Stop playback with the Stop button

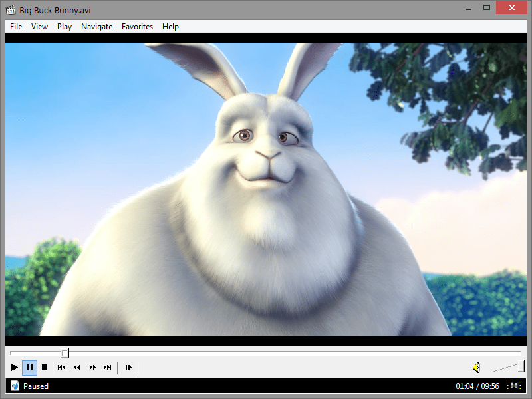click(x=45, y=367)
